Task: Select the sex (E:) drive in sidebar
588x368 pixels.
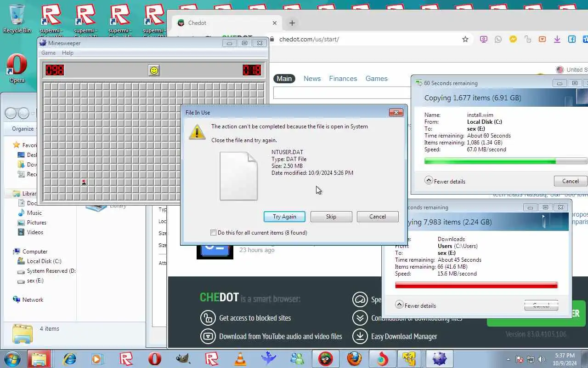Action: coord(30,281)
